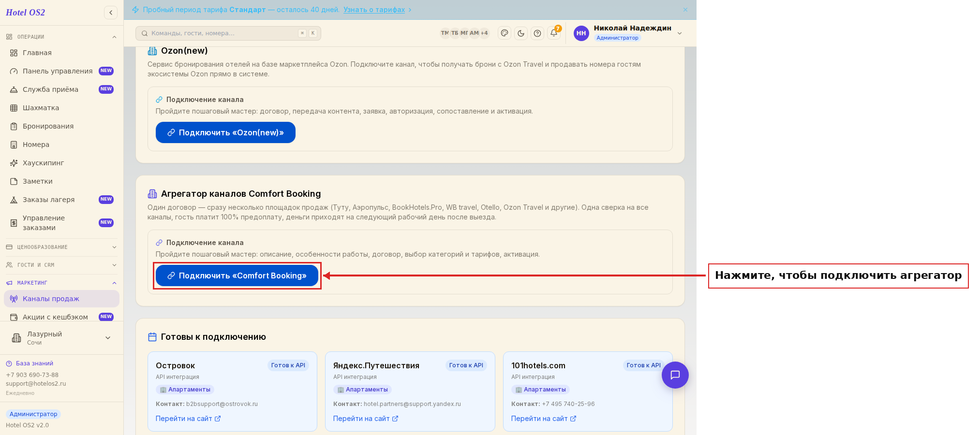The image size is (980, 435).
Task: Open user menu for Николай Надеждин
Action: click(629, 33)
